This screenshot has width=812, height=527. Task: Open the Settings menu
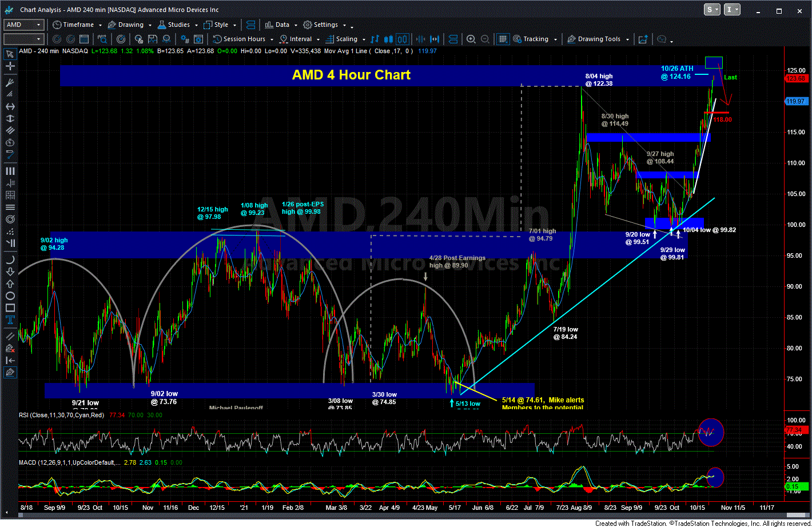pyautogui.click(x=320, y=25)
